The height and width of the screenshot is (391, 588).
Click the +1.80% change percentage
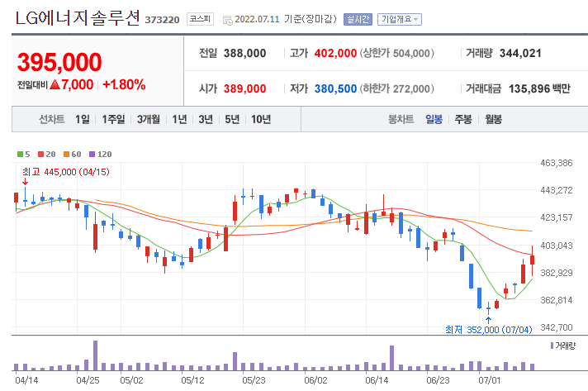pos(124,85)
